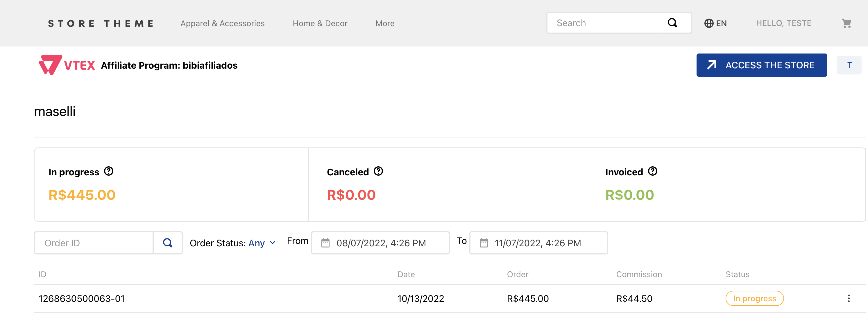Click the VTEX logo icon
This screenshot has width=868, height=335.
click(x=49, y=65)
